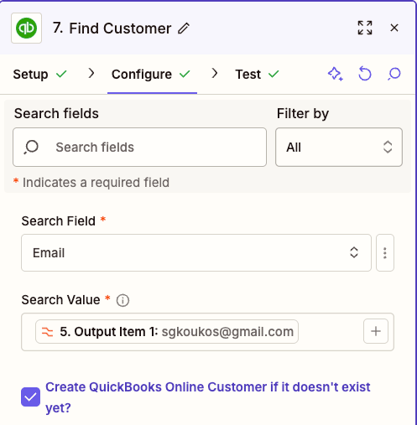Image resolution: width=417 pixels, height=425 pixels.
Task: Select the Configure tab
Action: (151, 74)
